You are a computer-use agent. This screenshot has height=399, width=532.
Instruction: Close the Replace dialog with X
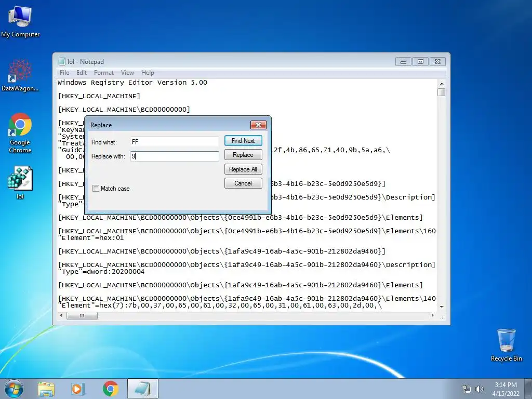(258, 125)
